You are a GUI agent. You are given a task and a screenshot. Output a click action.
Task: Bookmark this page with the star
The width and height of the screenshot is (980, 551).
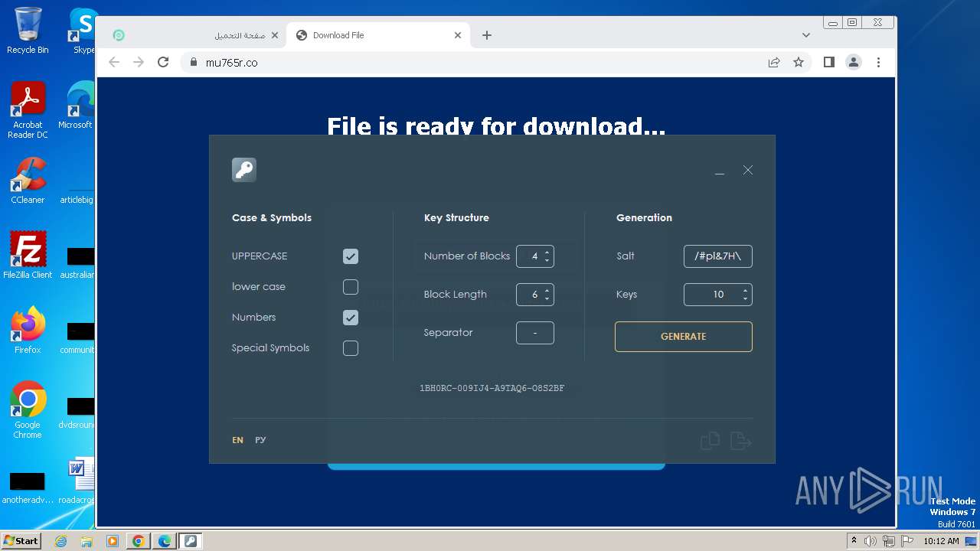799,63
